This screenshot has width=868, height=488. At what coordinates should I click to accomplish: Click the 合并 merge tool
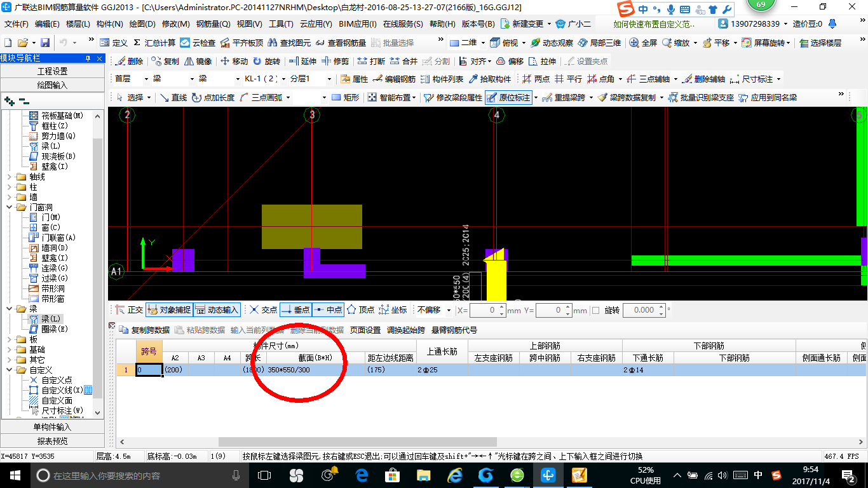click(x=403, y=62)
